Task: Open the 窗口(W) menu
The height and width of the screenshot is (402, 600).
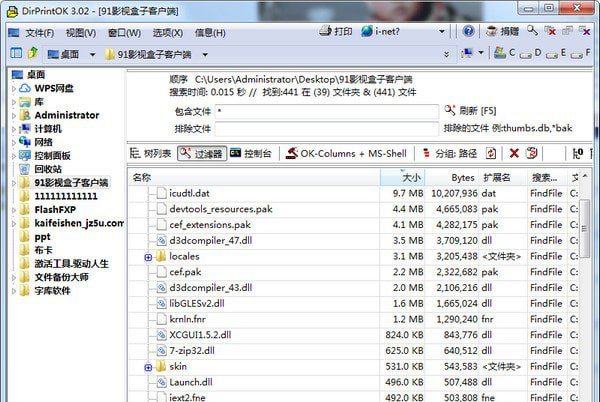Action: tap(124, 33)
